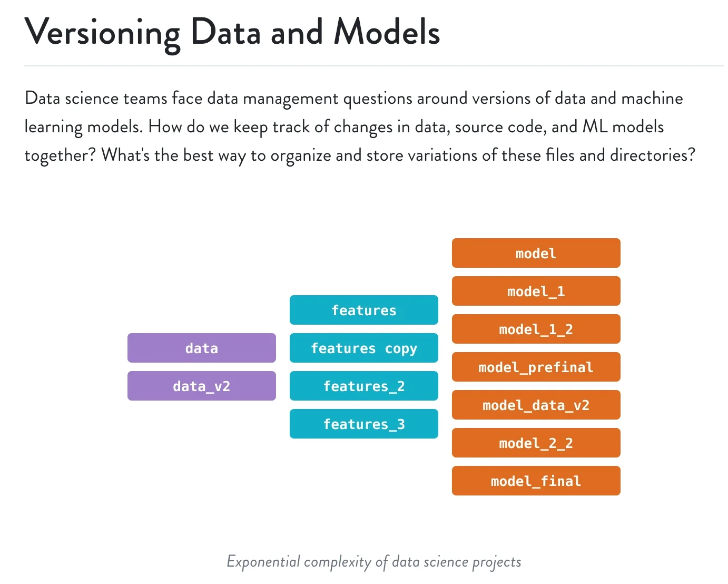Select the "model_prefinal" box

point(536,367)
